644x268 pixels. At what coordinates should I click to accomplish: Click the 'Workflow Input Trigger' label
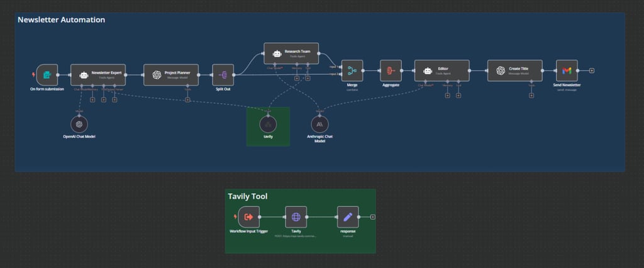[x=249, y=232]
